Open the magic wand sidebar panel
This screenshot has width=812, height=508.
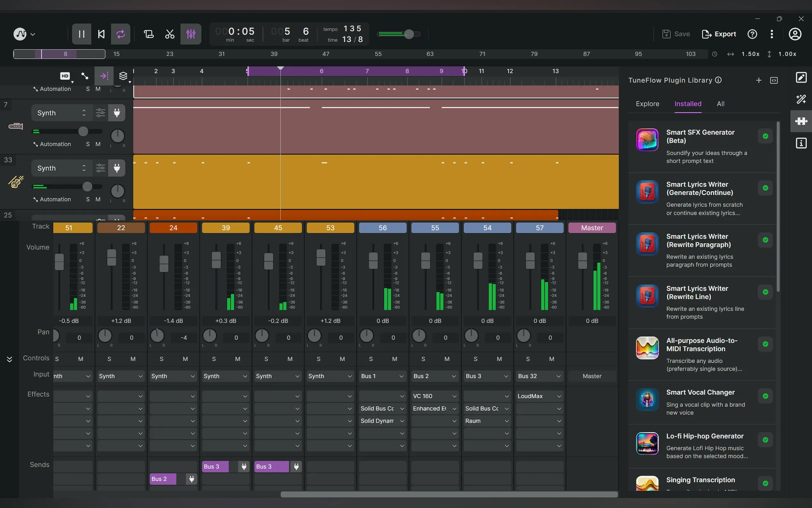pyautogui.click(x=801, y=99)
